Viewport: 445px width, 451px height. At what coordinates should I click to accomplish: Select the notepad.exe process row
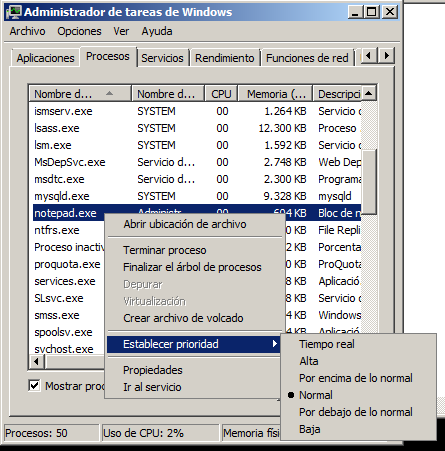197,213
